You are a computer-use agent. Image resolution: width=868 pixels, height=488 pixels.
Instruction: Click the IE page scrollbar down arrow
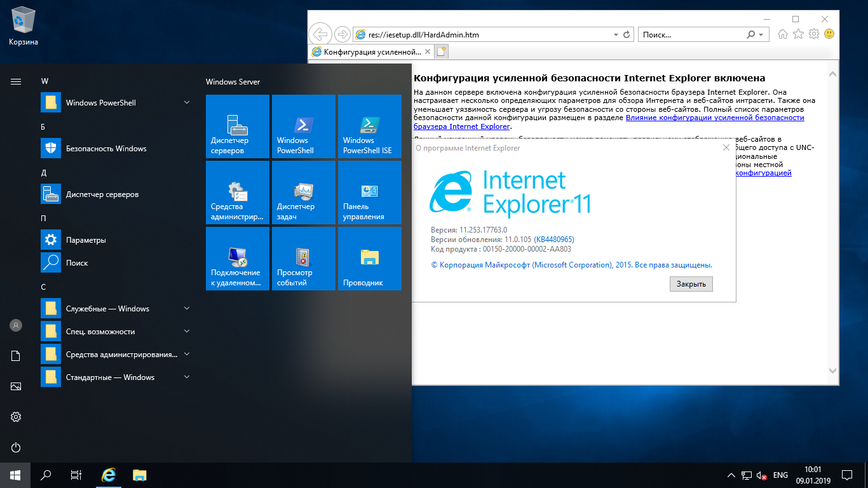pos(833,370)
